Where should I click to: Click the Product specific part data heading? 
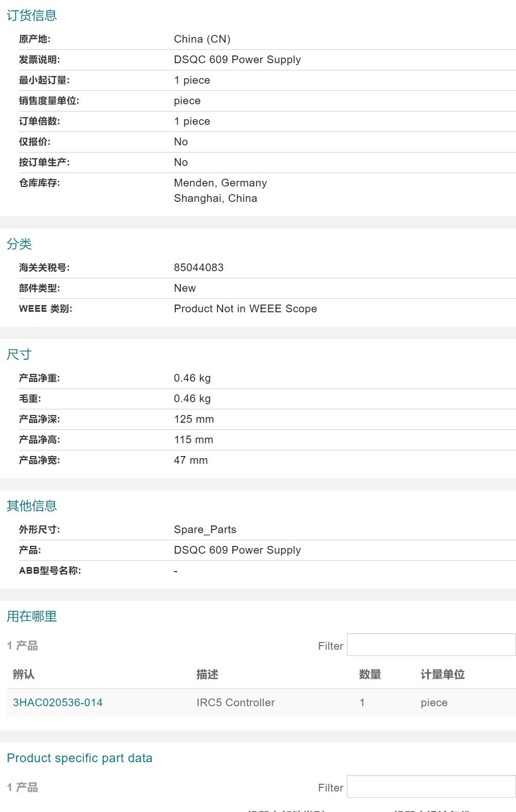click(80, 758)
